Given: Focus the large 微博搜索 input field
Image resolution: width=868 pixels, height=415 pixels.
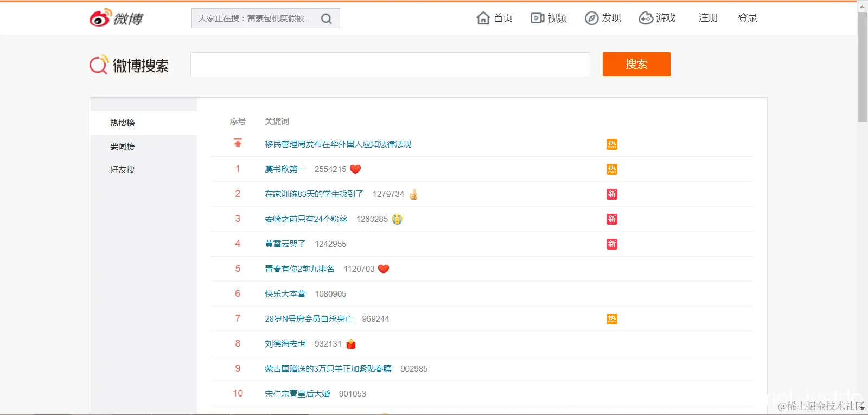Looking at the screenshot, I should pyautogui.click(x=390, y=64).
